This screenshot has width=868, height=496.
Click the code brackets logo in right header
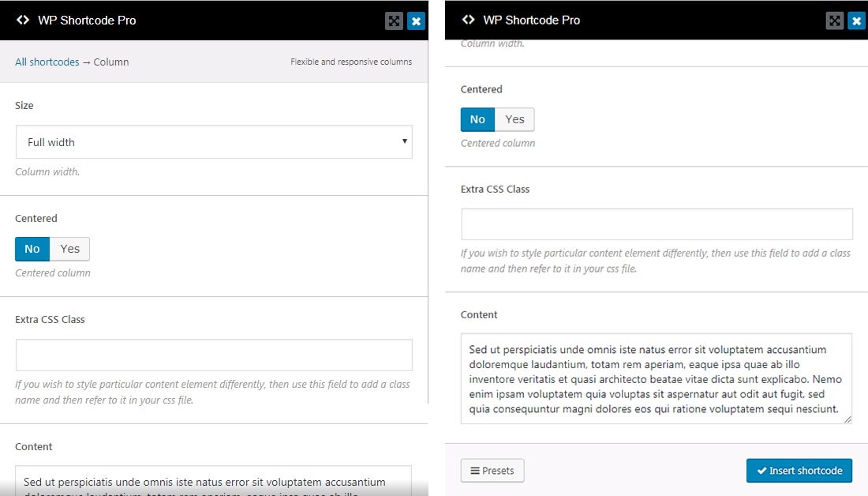(468, 21)
